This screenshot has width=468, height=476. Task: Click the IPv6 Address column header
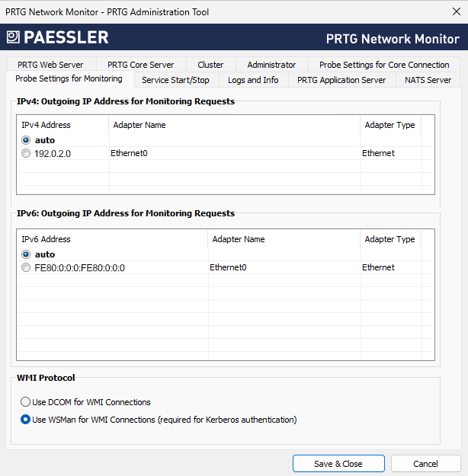(x=113, y=239)
